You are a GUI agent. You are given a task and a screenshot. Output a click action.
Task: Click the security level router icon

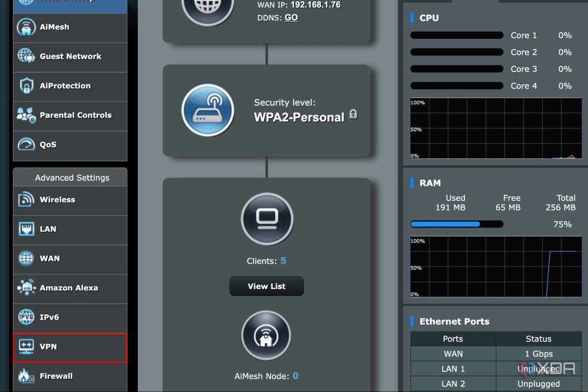[208, 111]
